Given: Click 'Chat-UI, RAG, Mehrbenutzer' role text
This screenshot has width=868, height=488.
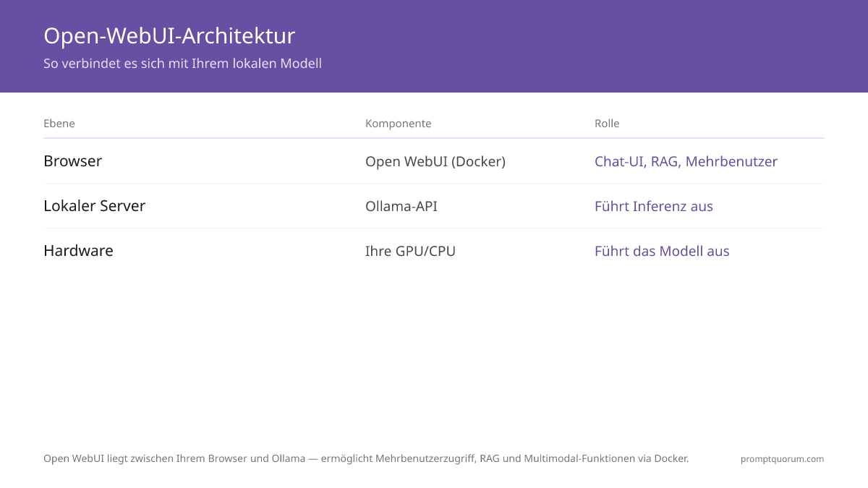Looking at the screenshot, I should 686,162.
